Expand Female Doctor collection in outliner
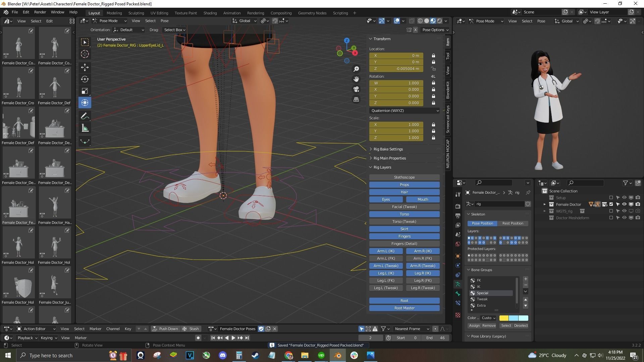Image resolution: width=644 pixels, height=362 pixels. coord(545,204)
